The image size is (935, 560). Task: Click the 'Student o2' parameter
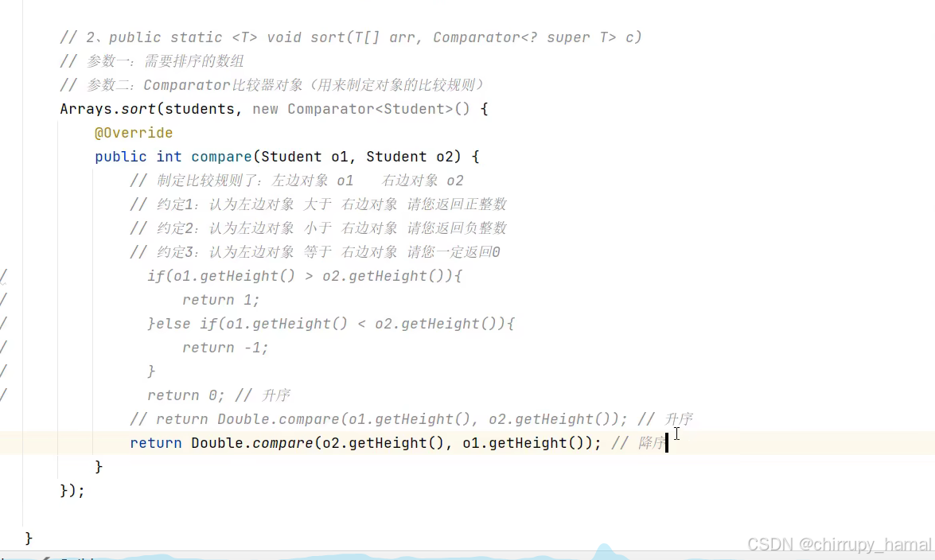(x=410, y=157)
